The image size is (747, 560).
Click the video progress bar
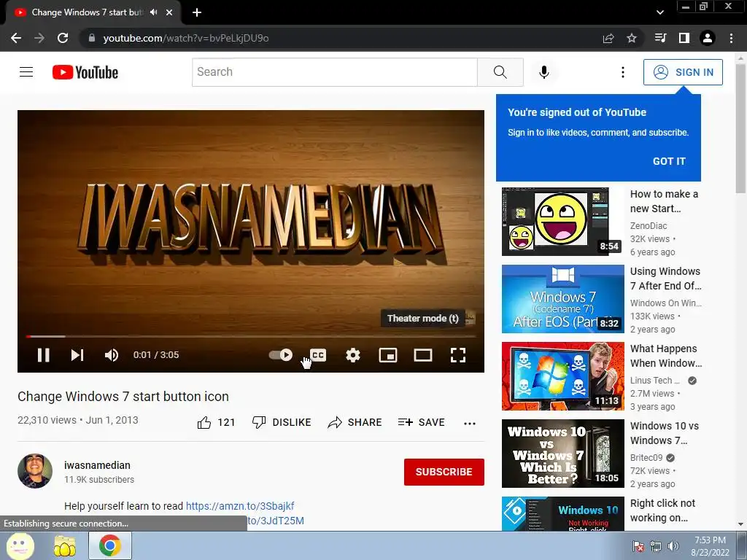click(x=251, y=336)
